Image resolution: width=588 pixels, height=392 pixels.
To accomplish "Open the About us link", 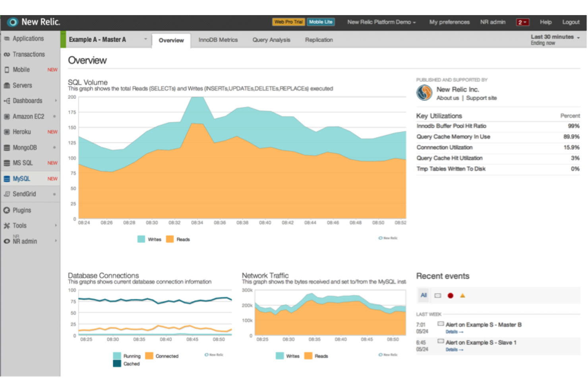I will [447, 98].
